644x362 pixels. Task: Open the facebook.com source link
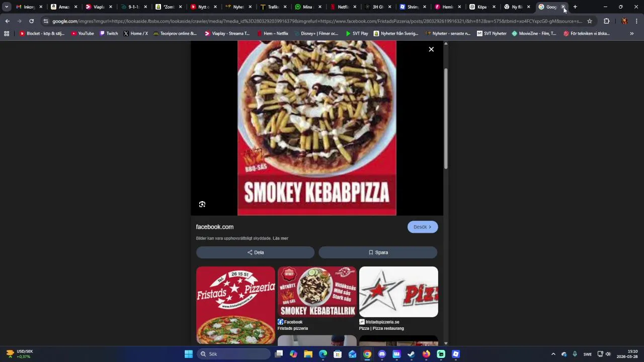click(215, 227)
